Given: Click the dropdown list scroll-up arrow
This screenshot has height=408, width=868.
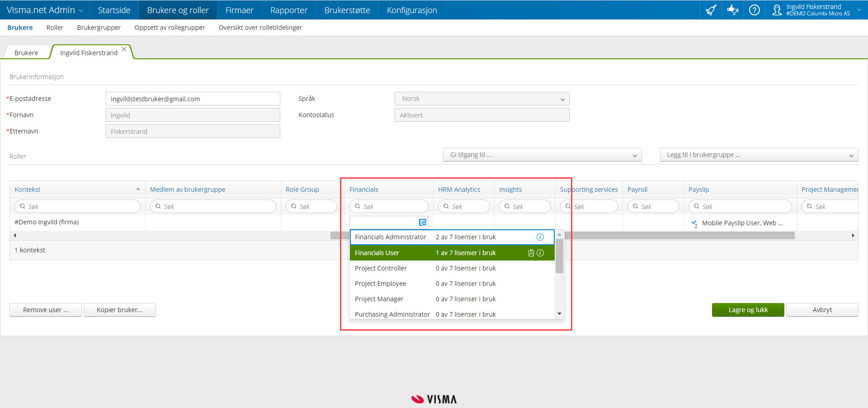Looking at the screenshot, I should pyautogui.click(x=559, y=235).
